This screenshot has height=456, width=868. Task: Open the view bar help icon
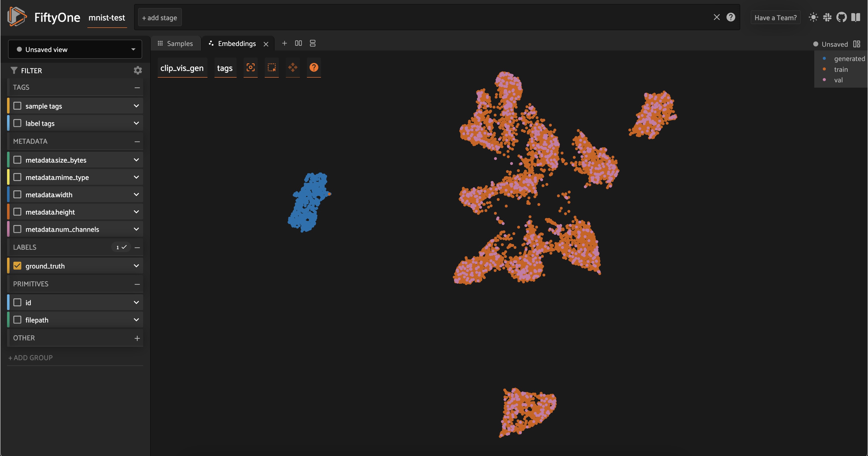coord(731,17)
